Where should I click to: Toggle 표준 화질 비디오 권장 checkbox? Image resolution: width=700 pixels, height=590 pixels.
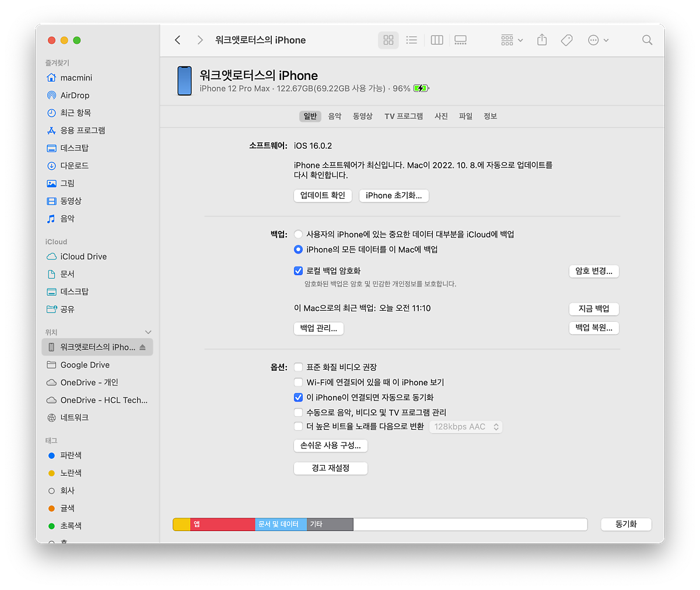[x=298, y=367]
